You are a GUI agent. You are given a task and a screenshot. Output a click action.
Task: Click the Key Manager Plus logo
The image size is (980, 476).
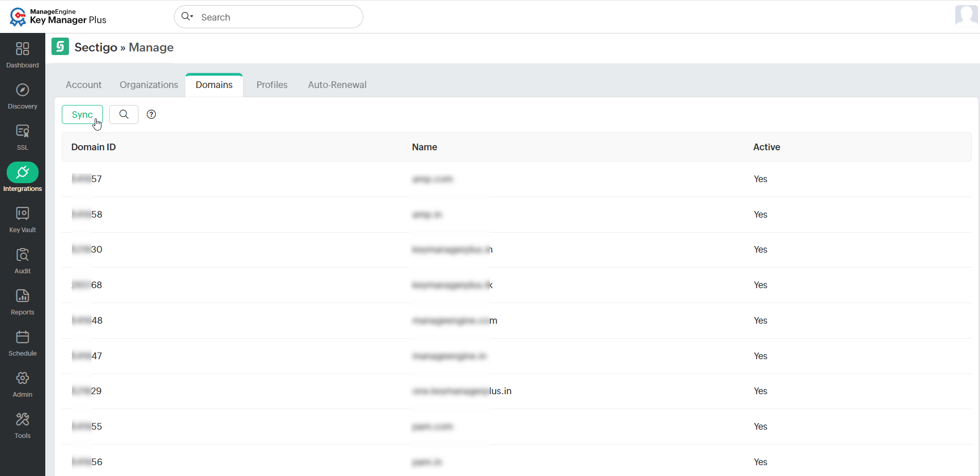(x=58, y=16)
